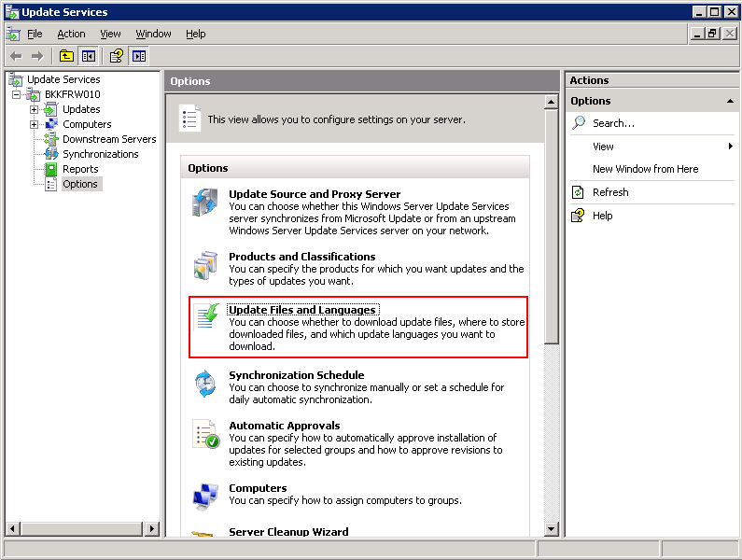The height and width of the screenshot is (560, 742).
Task: Select Synchronizations in tree
Action: (100, 154)
